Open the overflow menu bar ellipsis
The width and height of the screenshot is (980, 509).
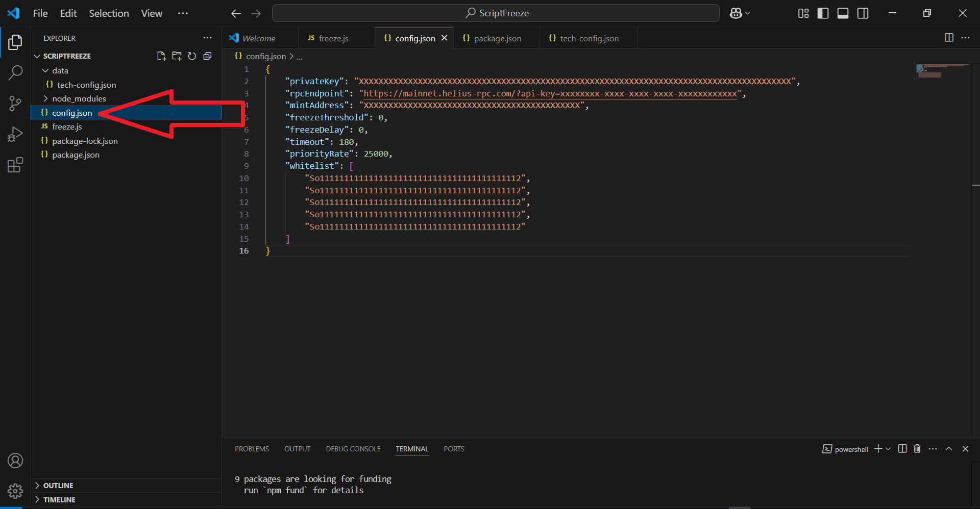183,13
